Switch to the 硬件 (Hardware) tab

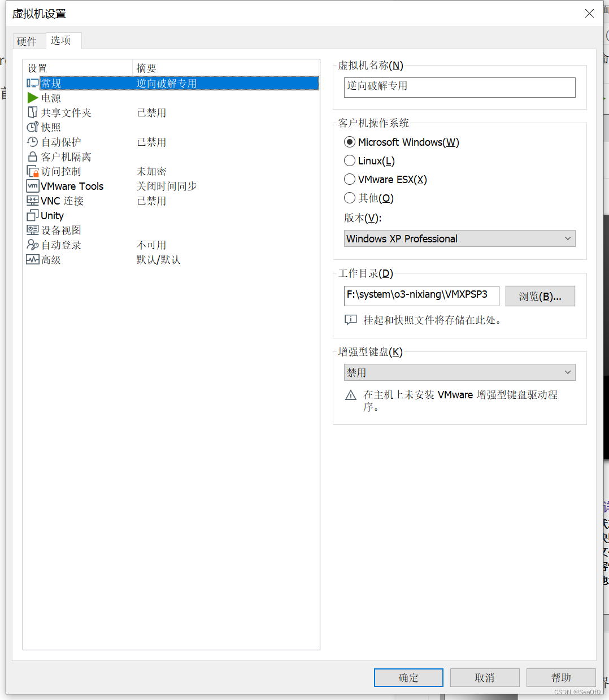point(28,41)
